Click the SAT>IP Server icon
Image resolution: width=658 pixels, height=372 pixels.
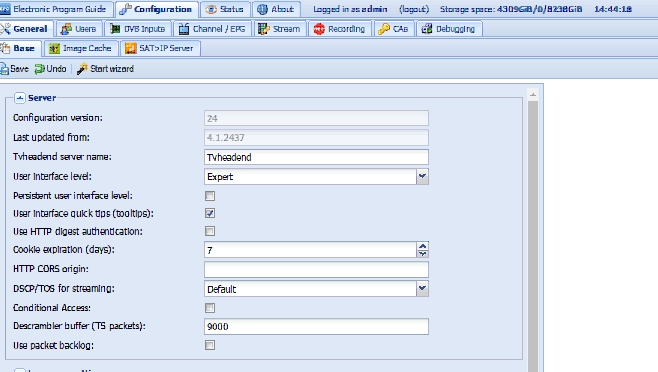tap(131, 48)
